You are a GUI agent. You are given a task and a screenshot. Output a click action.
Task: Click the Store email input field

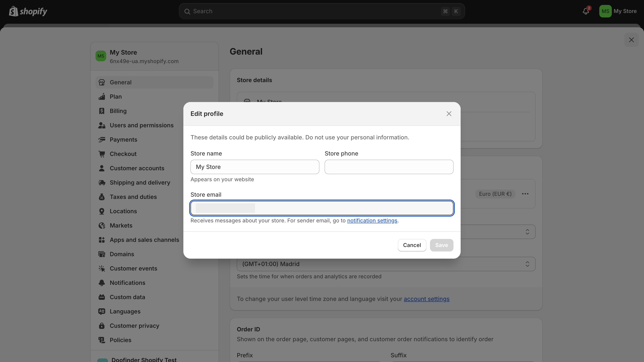(x=322, y=208)
